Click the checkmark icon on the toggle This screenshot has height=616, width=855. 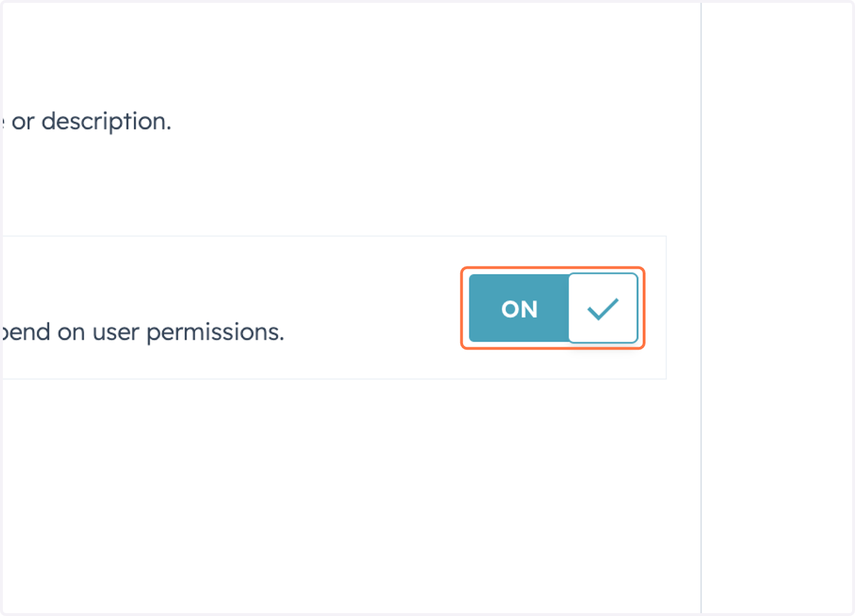(x=603, y=308)
